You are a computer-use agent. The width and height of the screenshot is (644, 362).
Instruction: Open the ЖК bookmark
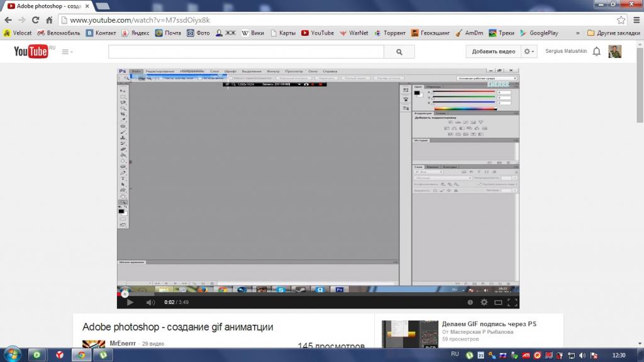[x=226, y=33]
